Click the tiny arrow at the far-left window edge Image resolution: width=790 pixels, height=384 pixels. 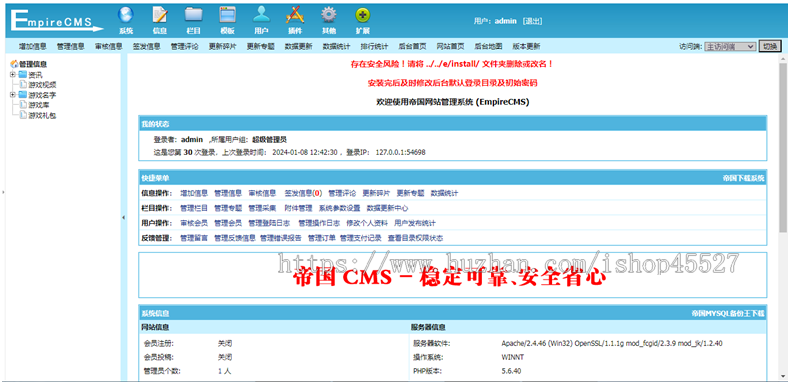[2, 192]
